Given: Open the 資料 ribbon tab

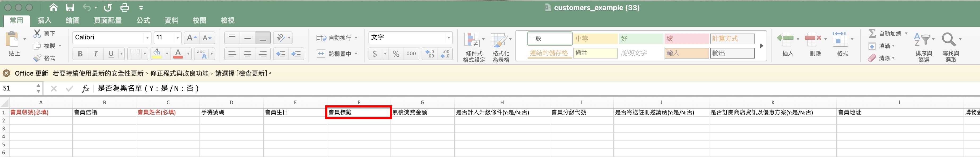Looking at the screenshot, I should click(x=171, y=21).
